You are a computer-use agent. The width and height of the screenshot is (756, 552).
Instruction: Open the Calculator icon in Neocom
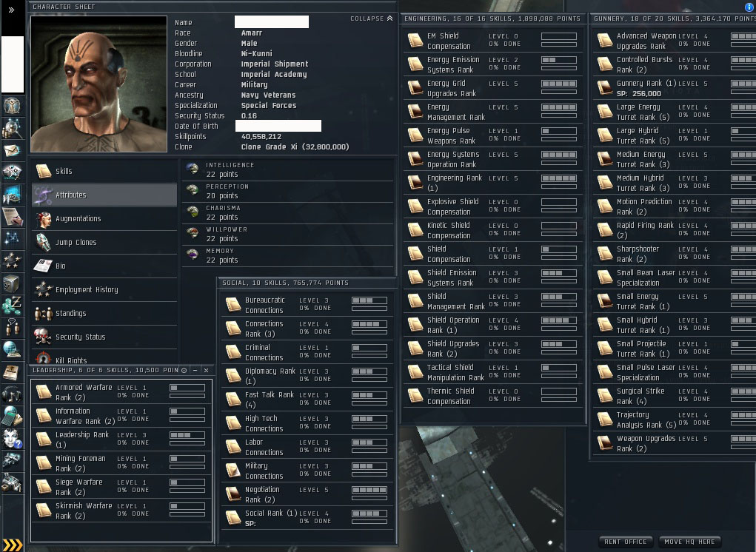(12, 416)
